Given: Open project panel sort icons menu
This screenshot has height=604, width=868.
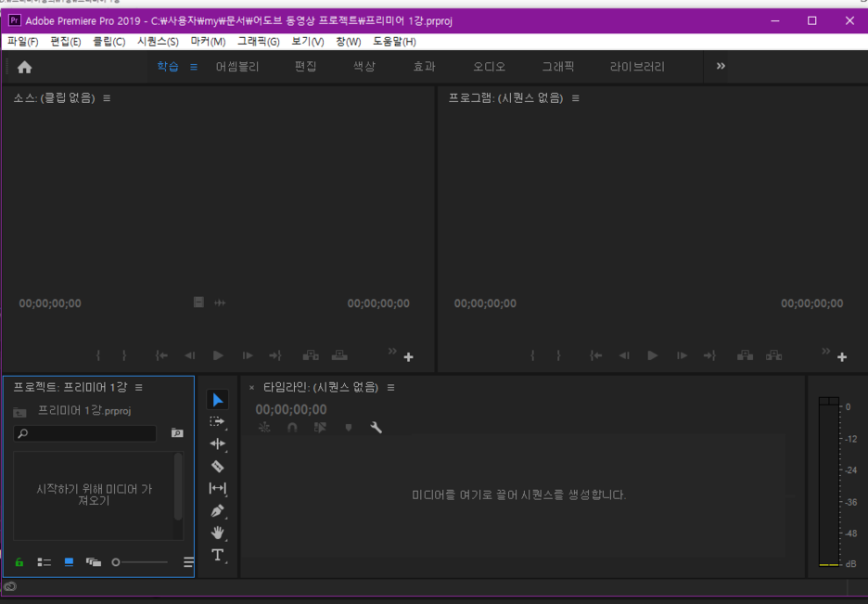Looking at the screenshot, I should pyautogui.click(x=188, y=562).
